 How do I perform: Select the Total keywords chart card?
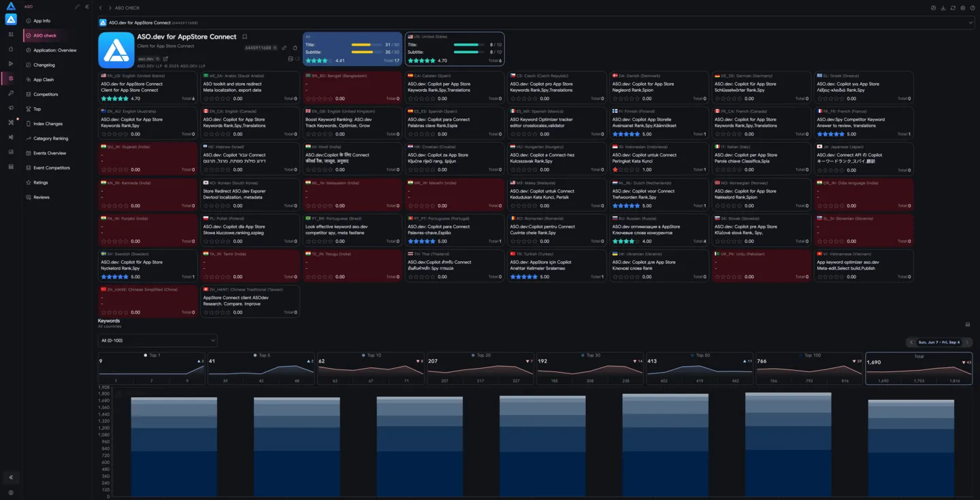click(919, 368)
